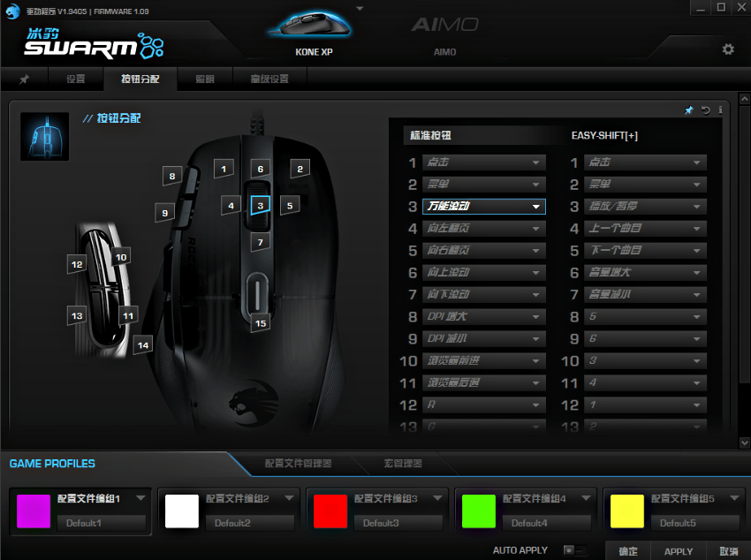Click the APPLY button
Screen dimensions: 751x560
tap(679, 551)
